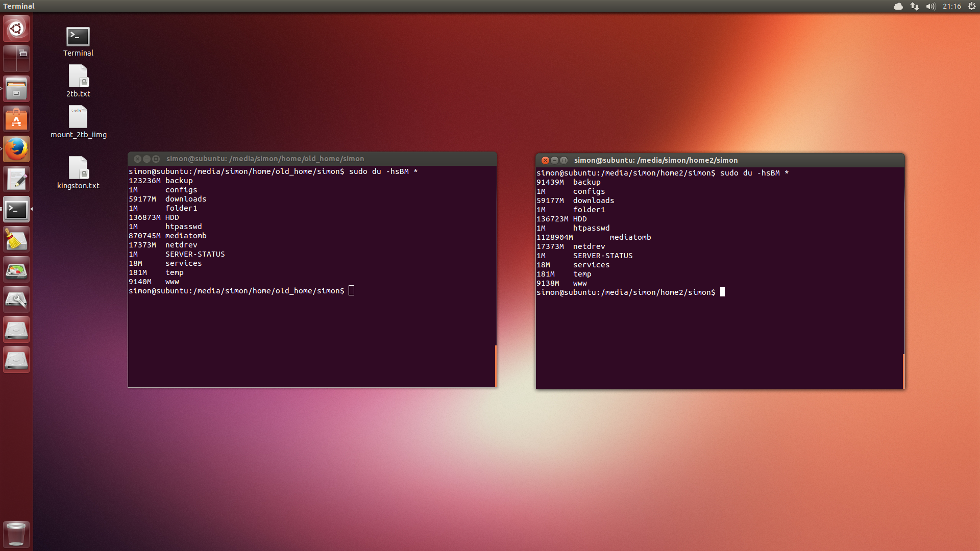Open the Workspace Switcher in the launcher
The image size is (980, 551).
[16, 59]
